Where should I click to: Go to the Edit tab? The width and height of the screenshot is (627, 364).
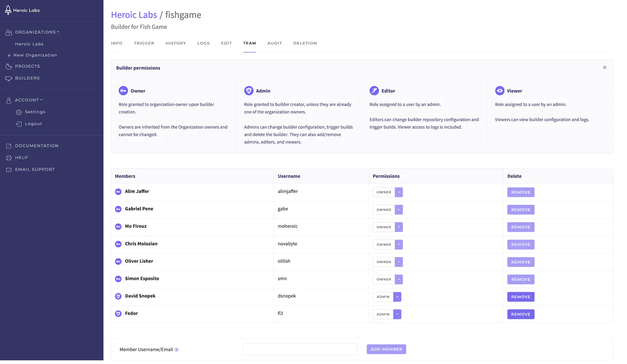click(x=226, y=43)
